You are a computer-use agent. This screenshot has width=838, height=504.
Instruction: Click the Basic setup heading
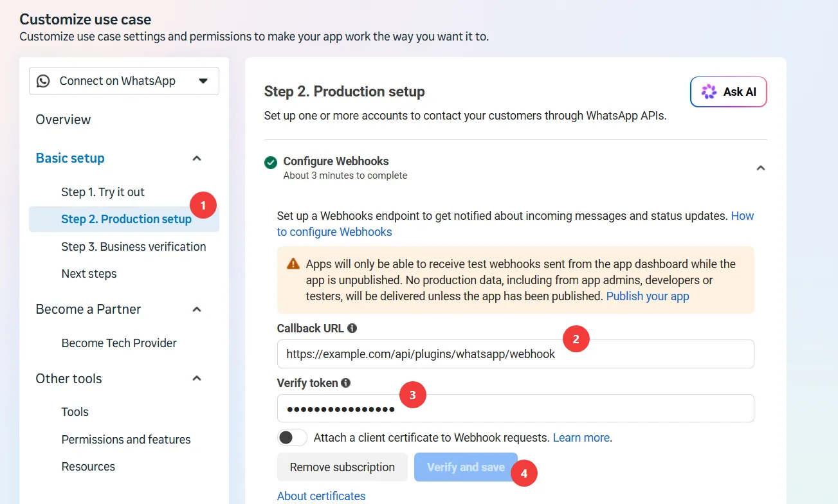point(70,158)
